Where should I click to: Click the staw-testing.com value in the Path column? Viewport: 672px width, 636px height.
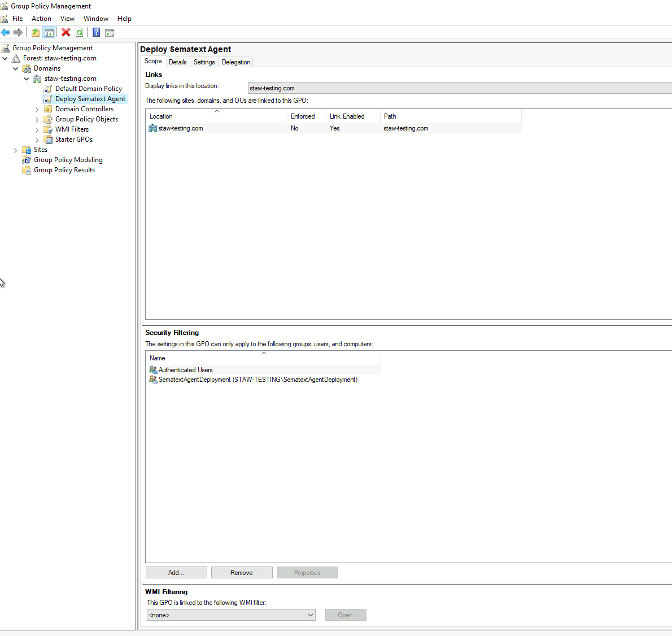(x=406, y=128)
